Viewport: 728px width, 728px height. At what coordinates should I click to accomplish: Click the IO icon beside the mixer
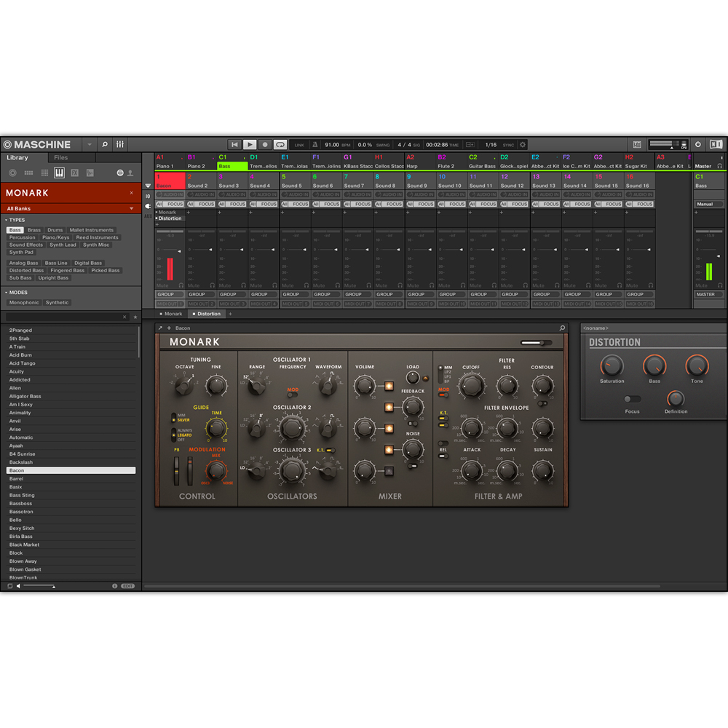148,196
